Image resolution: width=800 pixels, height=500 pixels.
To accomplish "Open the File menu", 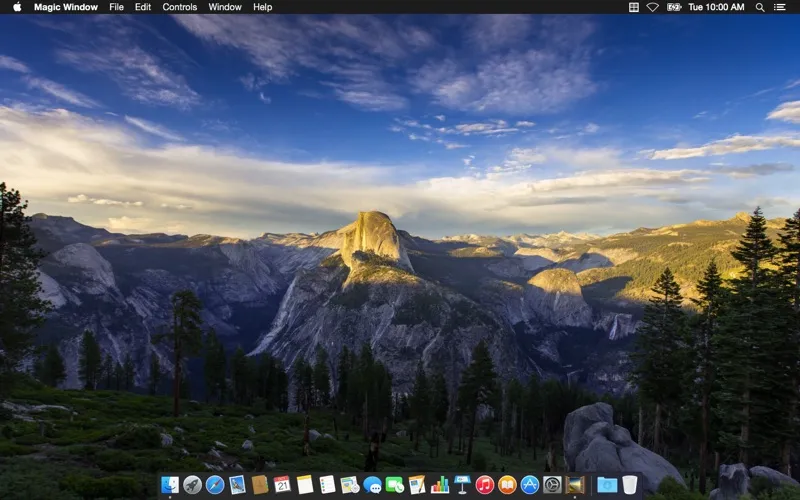I will pyautogui.click(x=117, y=7).
